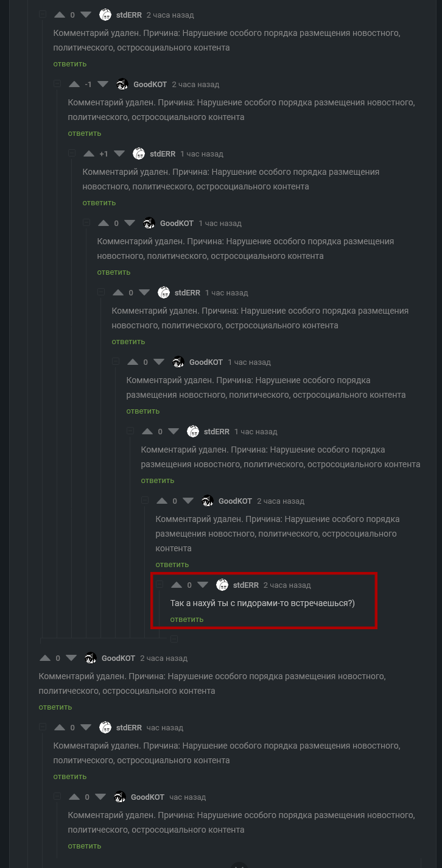Downvote the red-outlined stdERR comment
The height and width of the screenshot is (868, 442).
pyautogui.click(x=203, y=585)
